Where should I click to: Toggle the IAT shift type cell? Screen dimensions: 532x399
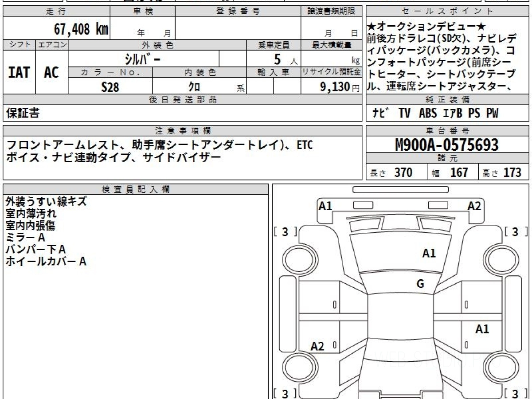(17, 73)
